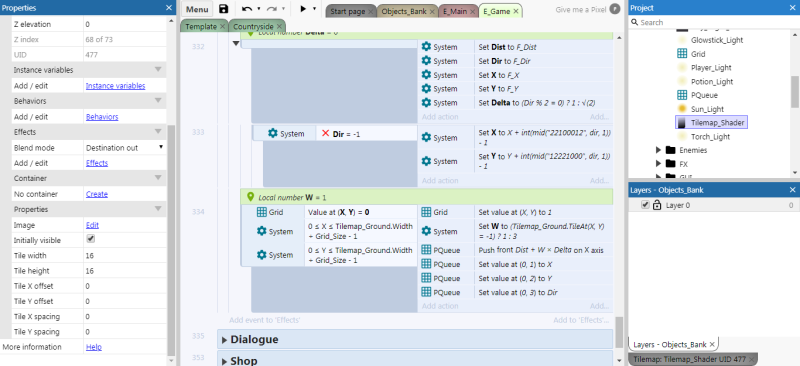Viewport: 800px width, 366px height.
Task: Select the Potion_Light object icon
Action: click(x=682, y=81)
